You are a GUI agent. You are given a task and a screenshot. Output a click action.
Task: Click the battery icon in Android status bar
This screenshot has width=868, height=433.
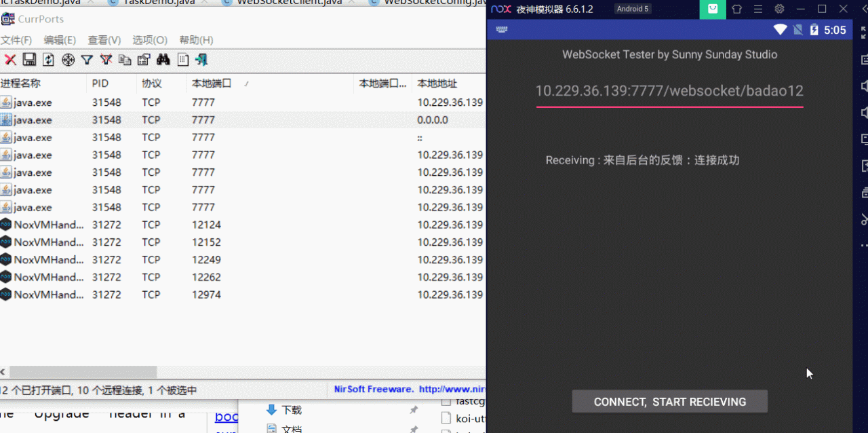[814, 30]
